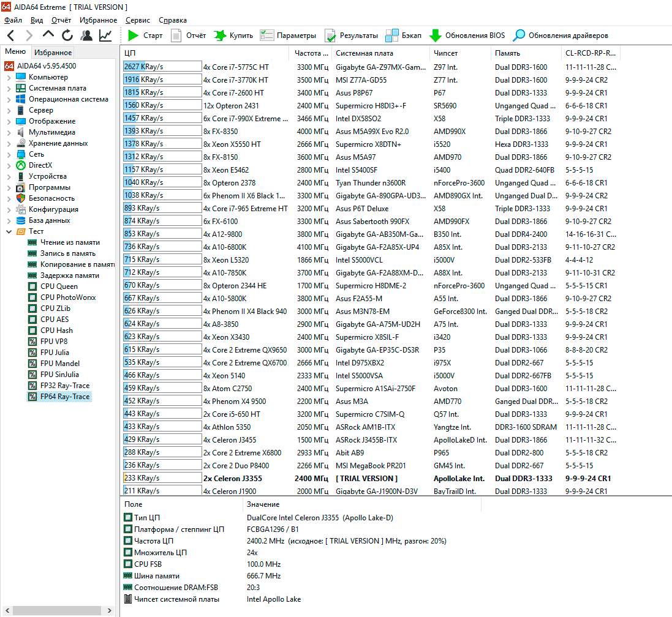The image size is (672, 617).
Task: Open the Сервис menu
Action: point(138,20)
